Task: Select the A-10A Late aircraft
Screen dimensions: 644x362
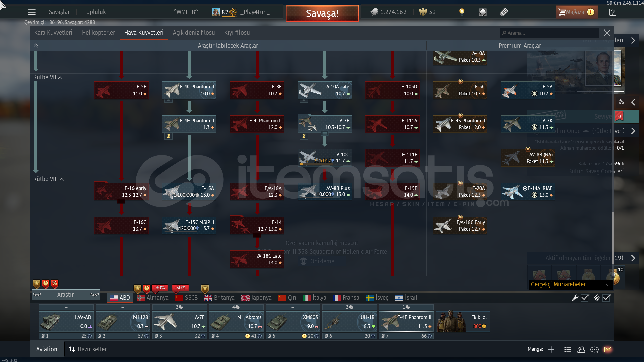Action: click(x=324, y=90)
